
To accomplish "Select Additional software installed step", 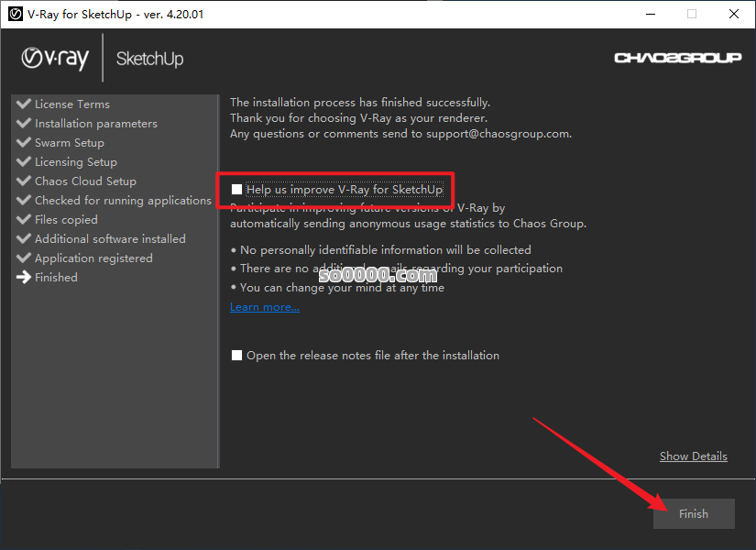I will coord(110,238).
